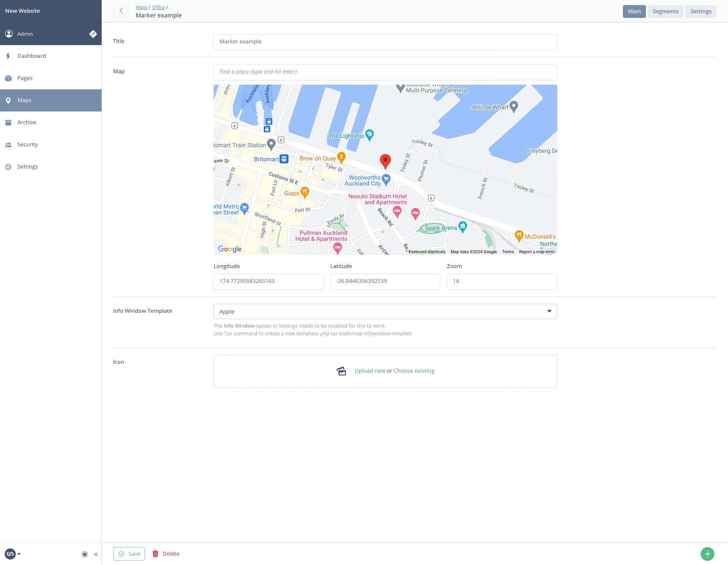The height and width of the screenshot is (565, 728).
Task: Focus the Latitude input field
Action: coord(385,282)
